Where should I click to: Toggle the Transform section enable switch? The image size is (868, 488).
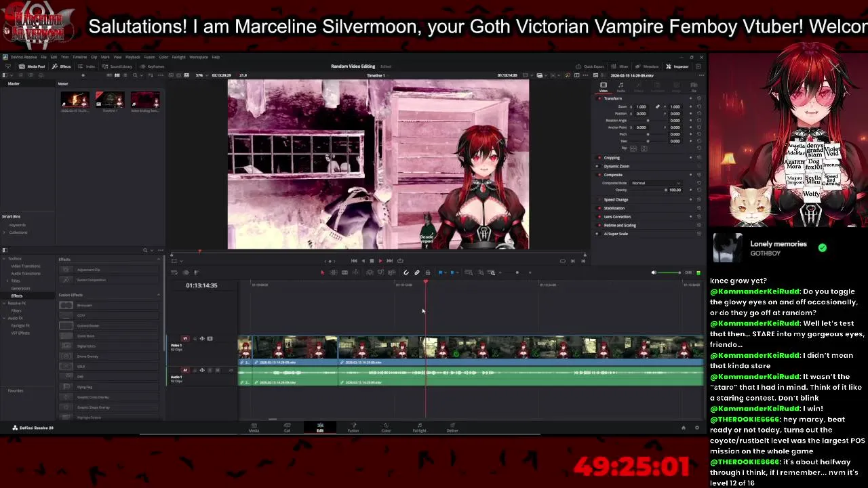[599, 98]
